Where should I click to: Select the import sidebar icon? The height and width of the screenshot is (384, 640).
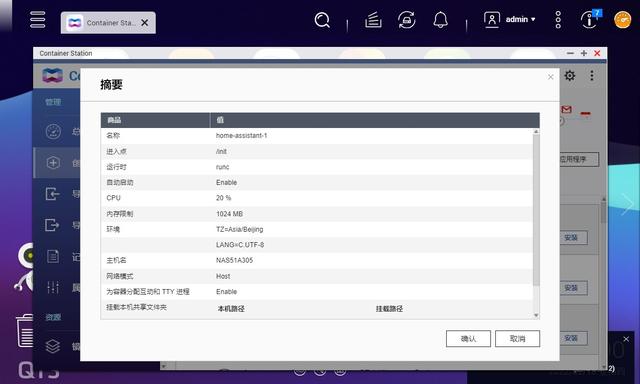tap(52, 194)
